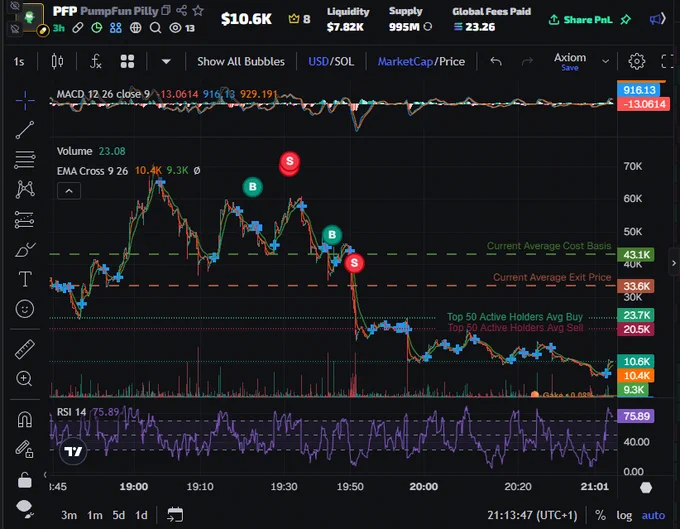Activate the zoom in tool

[24, 379]
